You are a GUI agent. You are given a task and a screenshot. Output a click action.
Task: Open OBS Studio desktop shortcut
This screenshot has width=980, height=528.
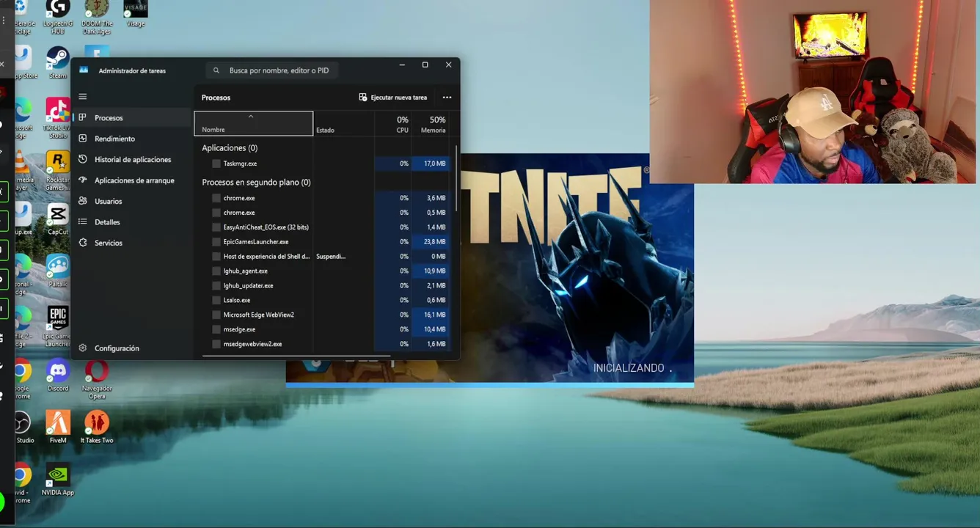coord(22,428)
